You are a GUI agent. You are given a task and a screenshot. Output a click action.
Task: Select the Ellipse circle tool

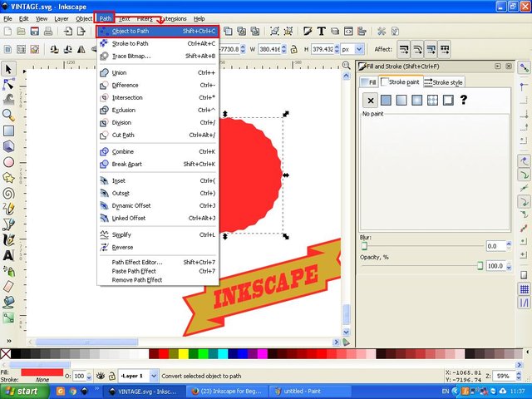8,162
